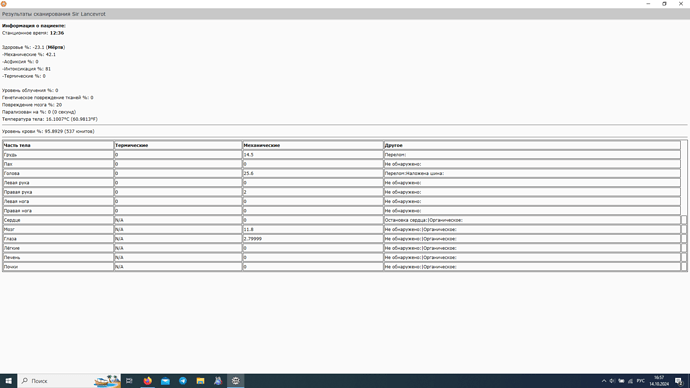Open the notification center icon

click(x=679, y=381)
